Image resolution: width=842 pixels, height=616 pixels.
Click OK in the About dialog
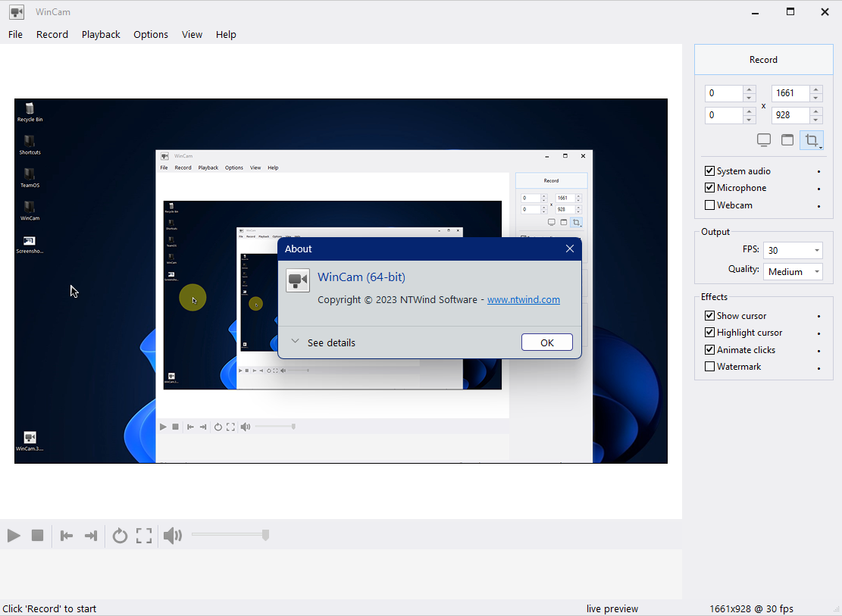click(547, 342)
